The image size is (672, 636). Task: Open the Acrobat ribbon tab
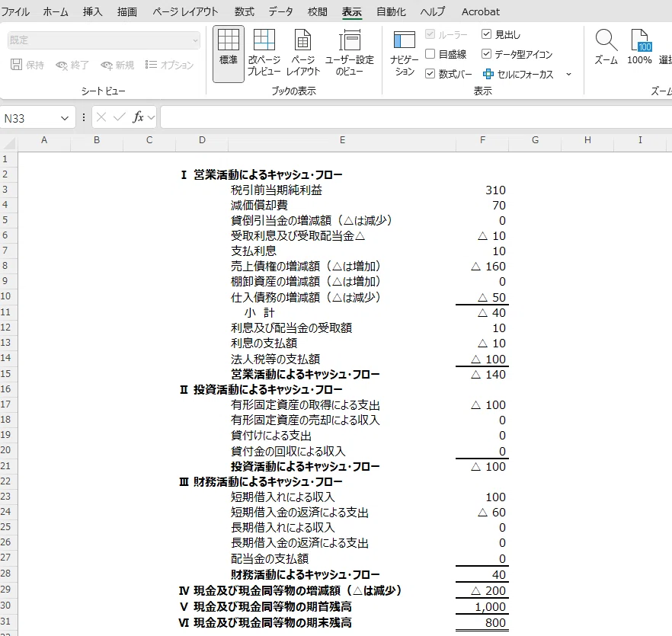(481, 11)
